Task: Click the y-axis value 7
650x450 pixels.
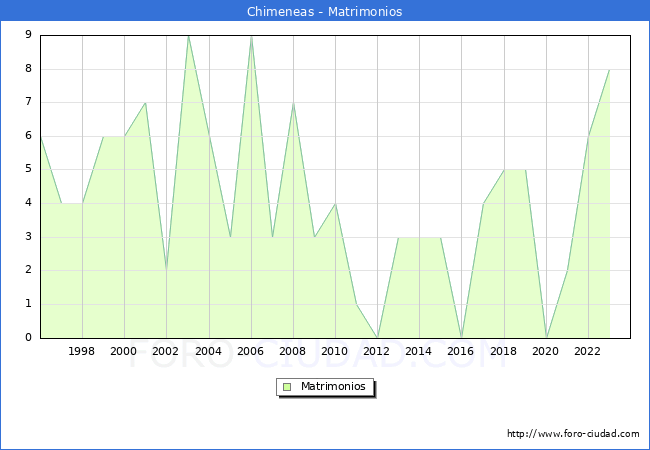Action: click(x=28, y=102)
